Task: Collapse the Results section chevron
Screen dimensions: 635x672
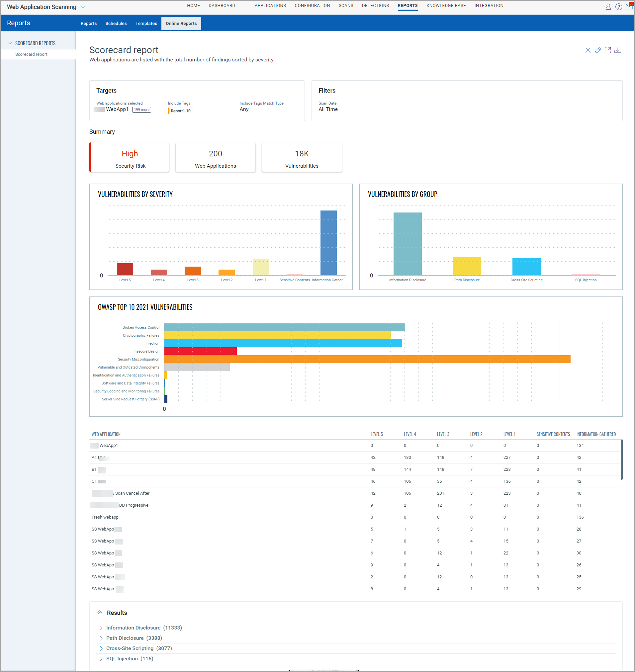Action: pyautogui.click(x=100, y=613)
